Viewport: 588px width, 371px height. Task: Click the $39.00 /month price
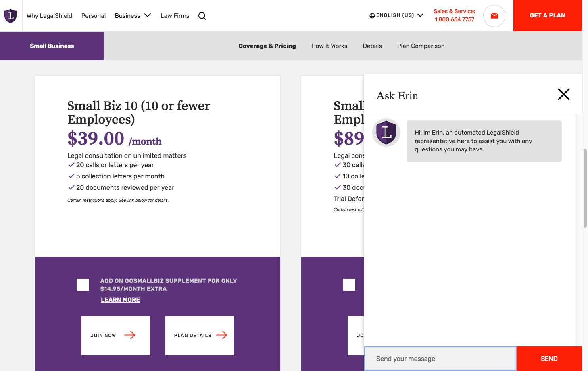point(115,139)
